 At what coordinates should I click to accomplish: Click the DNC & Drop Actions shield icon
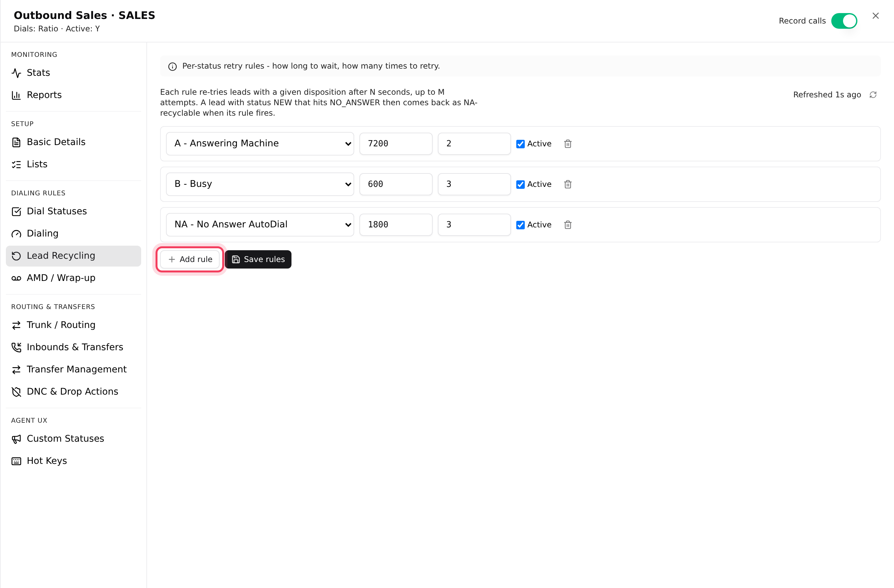[x=16, y=392]
